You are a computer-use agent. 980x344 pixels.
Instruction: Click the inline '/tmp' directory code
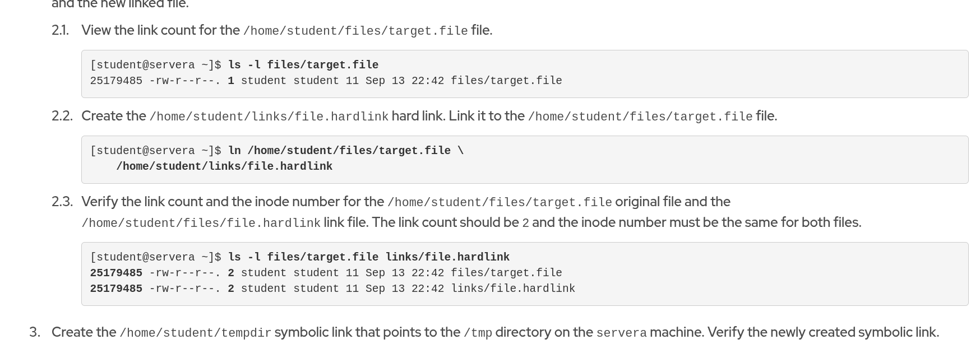pyautogui.click(x=478, y=333)
